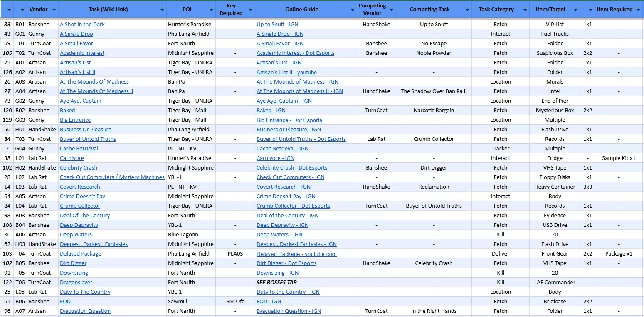Expand the Task Category filter dropdown

[525, 9]
